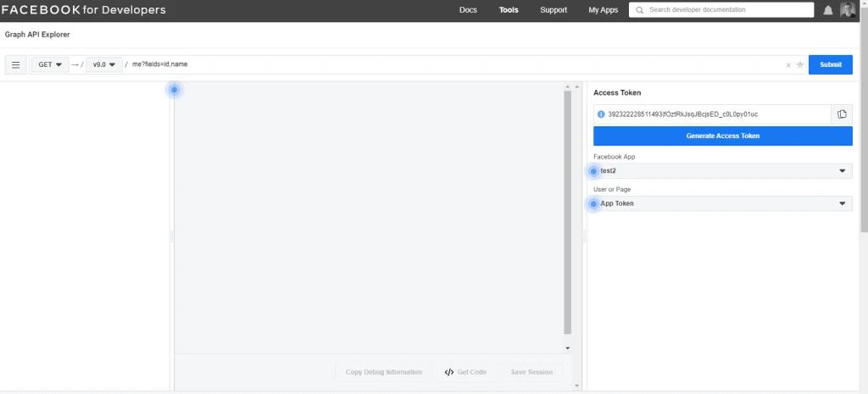Click the Get Code button
This screenshot has height=394, width=868.
pos(465,372)
